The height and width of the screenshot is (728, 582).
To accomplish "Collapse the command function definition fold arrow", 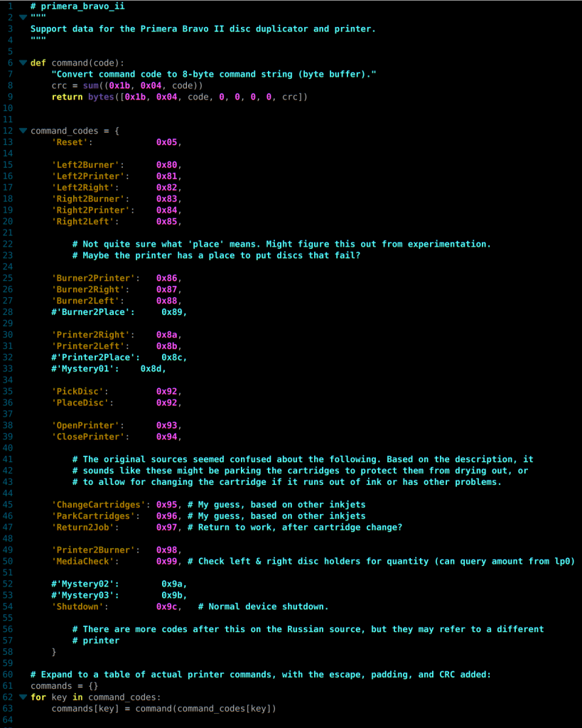I will click(23, 63).
